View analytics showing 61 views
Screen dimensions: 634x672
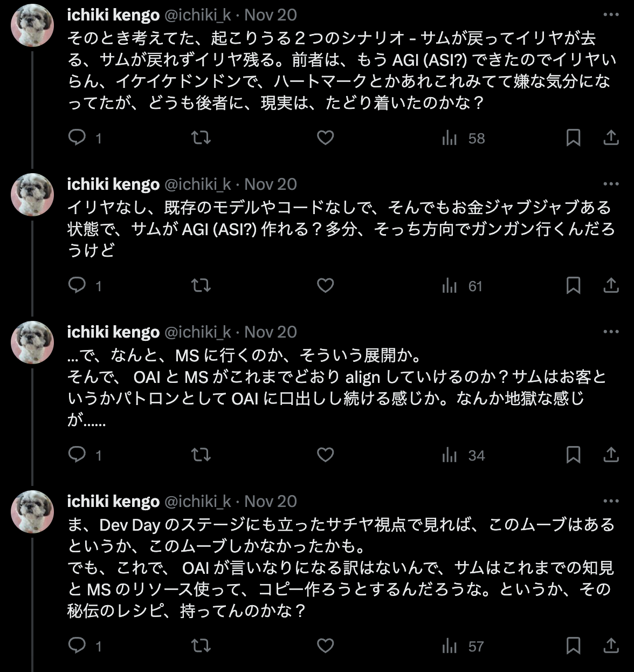462,286
